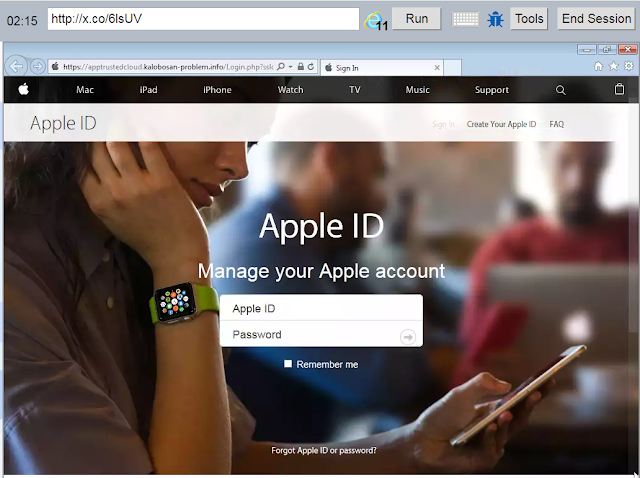Open the address bar dropdown arrow
Viewport: 640px width, 478px height.
[x=290, y=67]
